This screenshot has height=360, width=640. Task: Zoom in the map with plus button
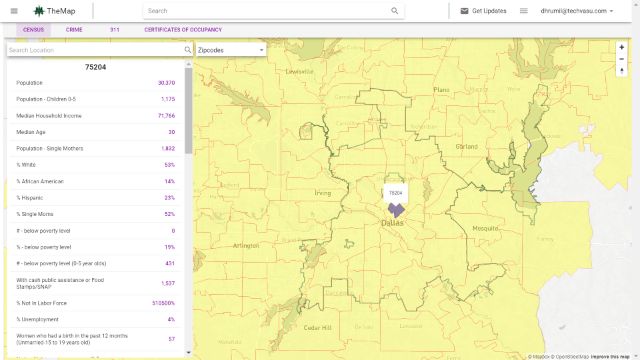click(621, 47)
